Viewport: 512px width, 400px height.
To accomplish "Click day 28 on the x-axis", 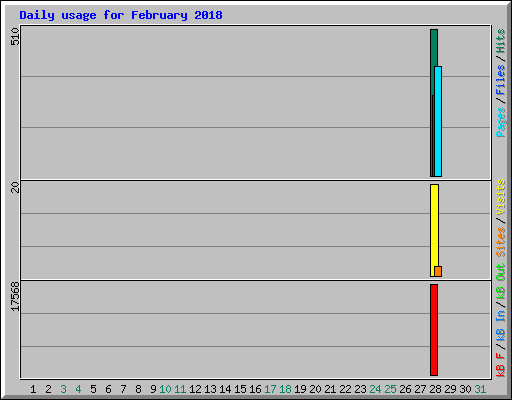I will [x=435, y=389].
